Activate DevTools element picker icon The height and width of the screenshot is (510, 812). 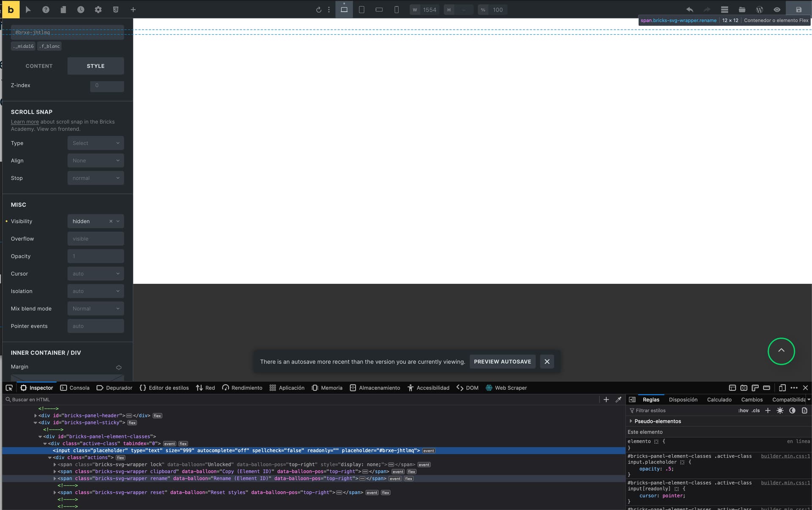[x=9, y=388]
